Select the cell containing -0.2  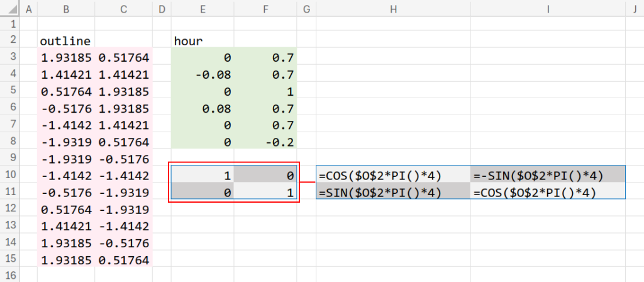click(266, 142)
